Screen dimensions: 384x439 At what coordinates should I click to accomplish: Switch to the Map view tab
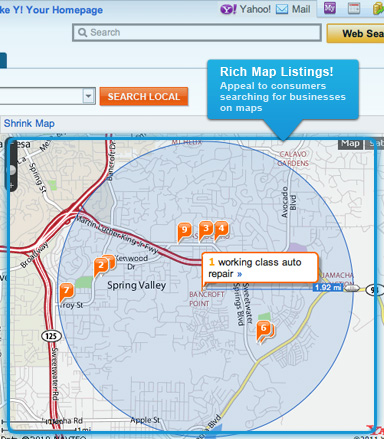350,143
